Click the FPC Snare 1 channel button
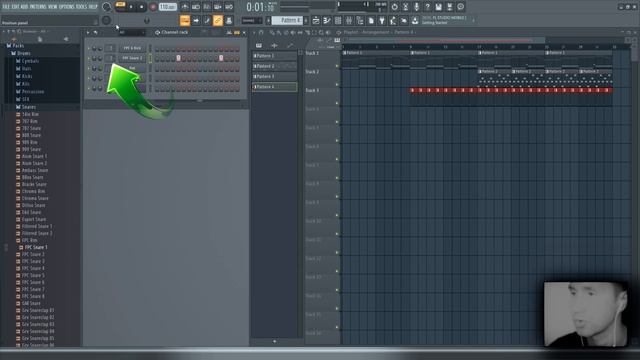640x360 pixels. tap(132, 58)
